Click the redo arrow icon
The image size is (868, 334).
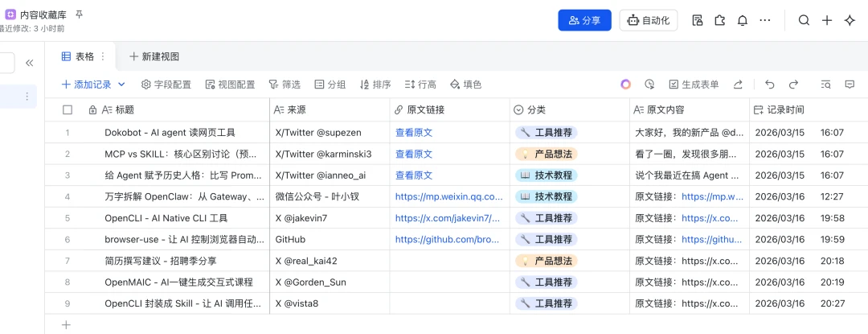[x=793, y=85]
